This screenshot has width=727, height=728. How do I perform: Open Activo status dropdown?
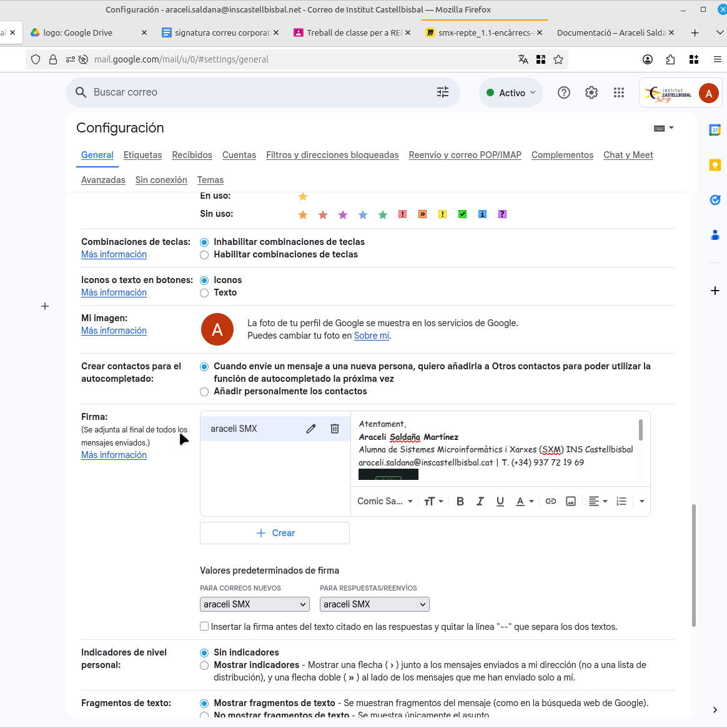coord(511,92)
